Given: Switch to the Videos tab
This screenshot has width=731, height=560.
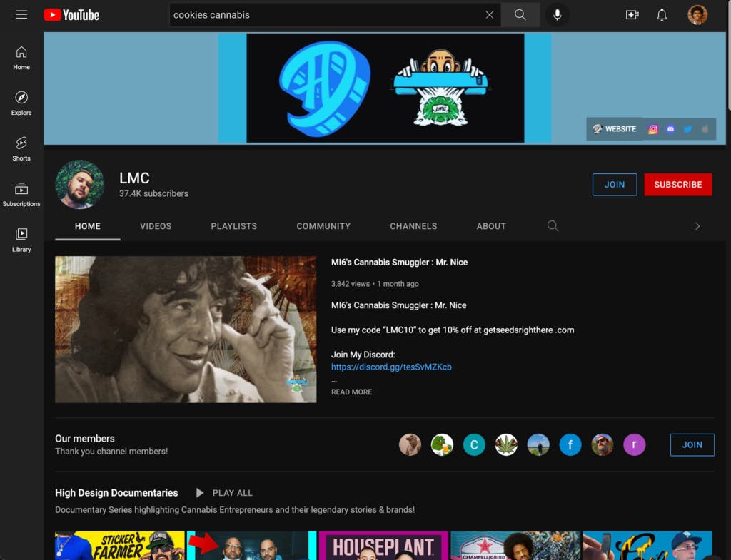Looking at the screenshot, I should [x=156, y=226].
